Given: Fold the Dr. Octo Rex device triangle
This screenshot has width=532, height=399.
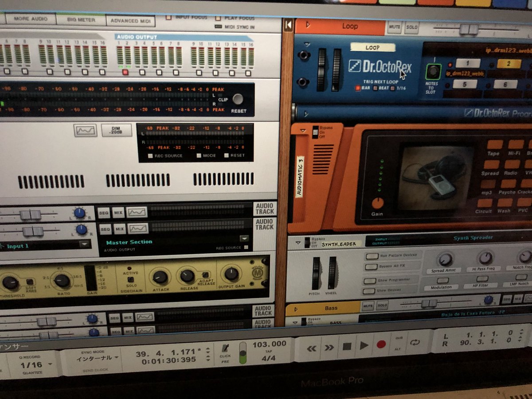Looking at the screenshot, I should click(308, 44).
